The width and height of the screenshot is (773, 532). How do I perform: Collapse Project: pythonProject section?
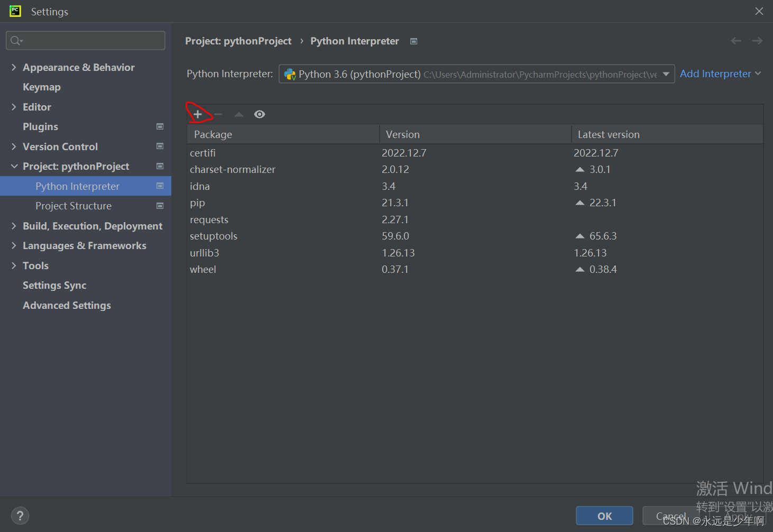[14, 166]
